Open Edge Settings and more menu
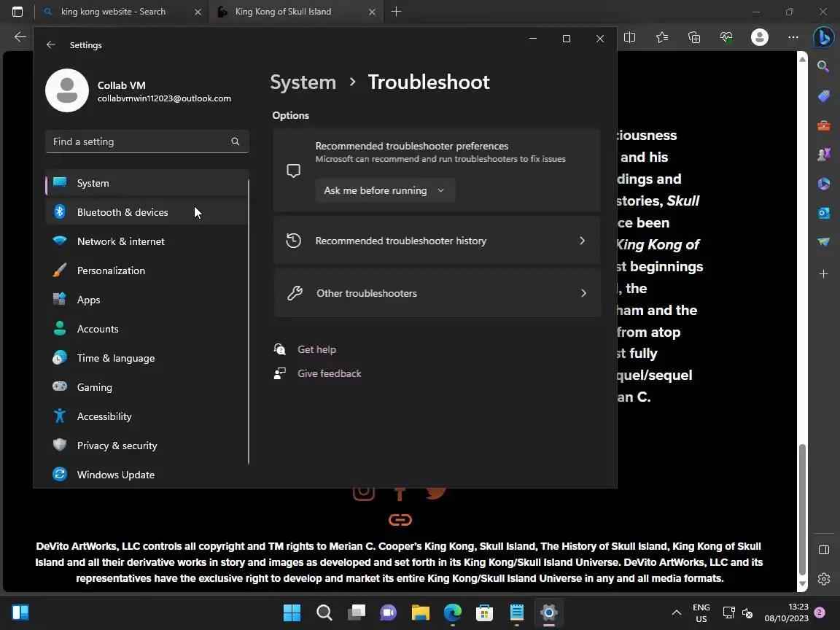 coord(793,37)
